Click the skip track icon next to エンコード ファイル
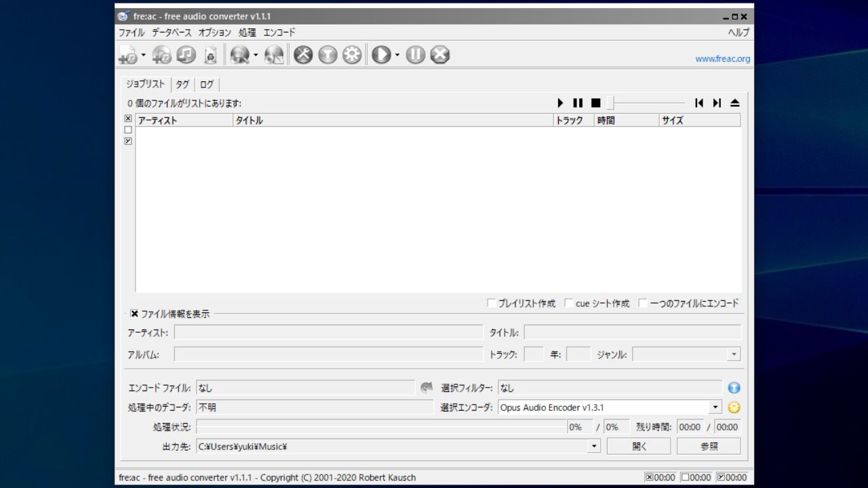 [427, 388]
